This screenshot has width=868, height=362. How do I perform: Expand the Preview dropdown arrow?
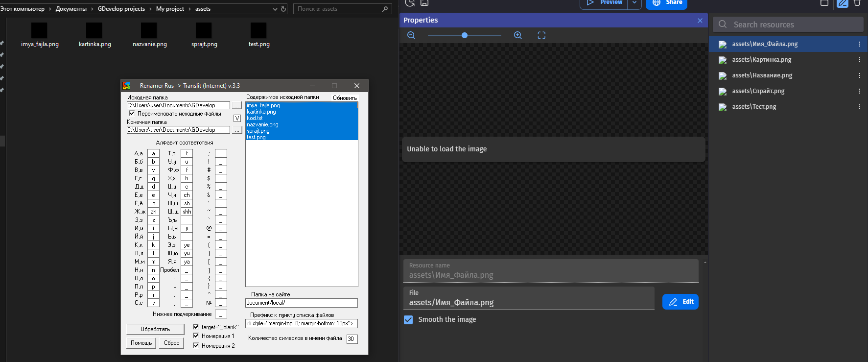click(634, 3)
